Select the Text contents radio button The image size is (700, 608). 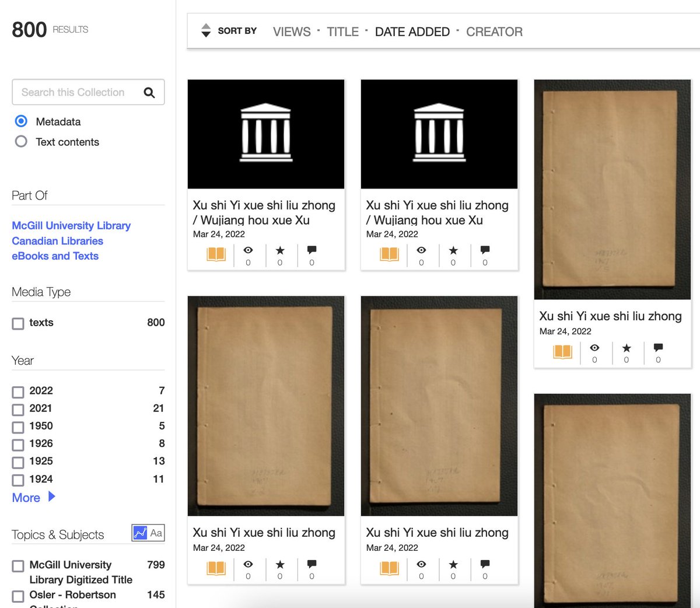(21, 141)
